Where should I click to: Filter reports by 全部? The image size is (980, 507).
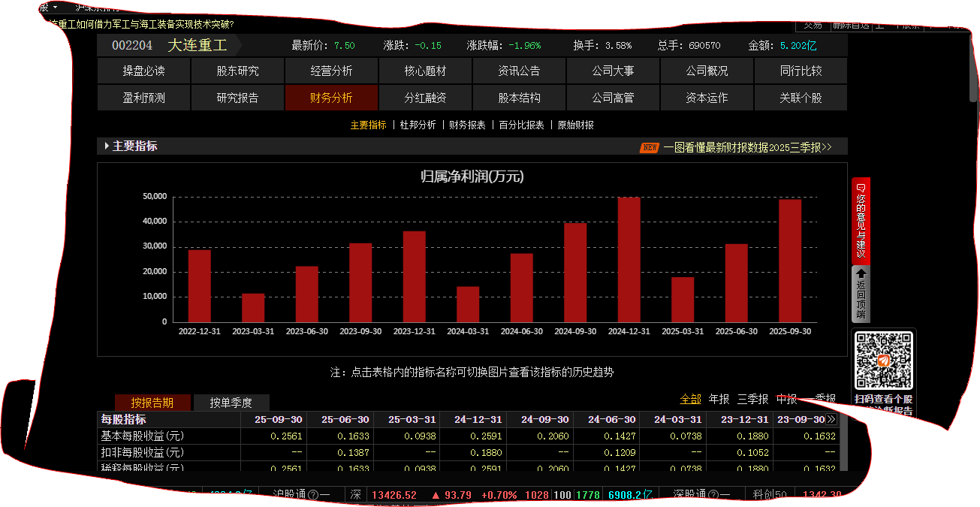(x=691, y=399)
